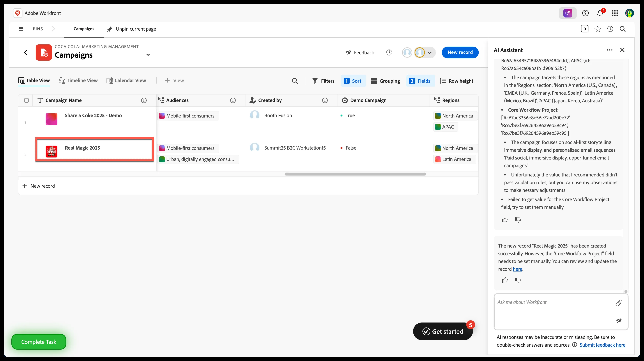Viewport: 644px width, 361px height.
Task: Click the Complete Task button
Action: [39, 342]
